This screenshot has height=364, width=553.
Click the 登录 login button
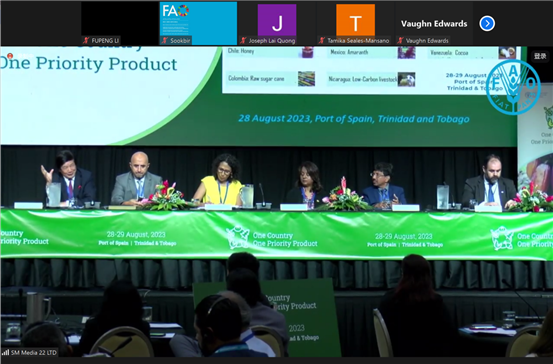[540, 56]
